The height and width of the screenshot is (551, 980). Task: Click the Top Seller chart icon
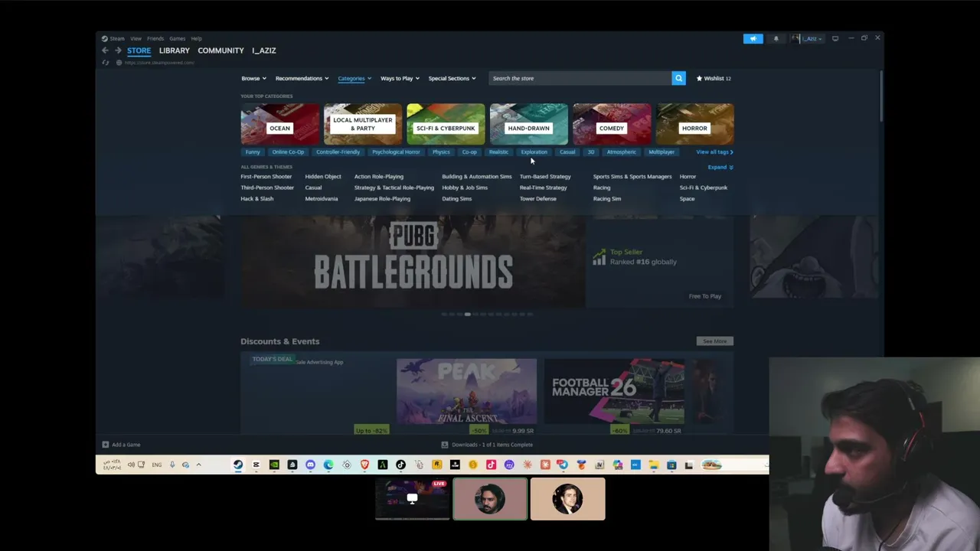[599, 259]
